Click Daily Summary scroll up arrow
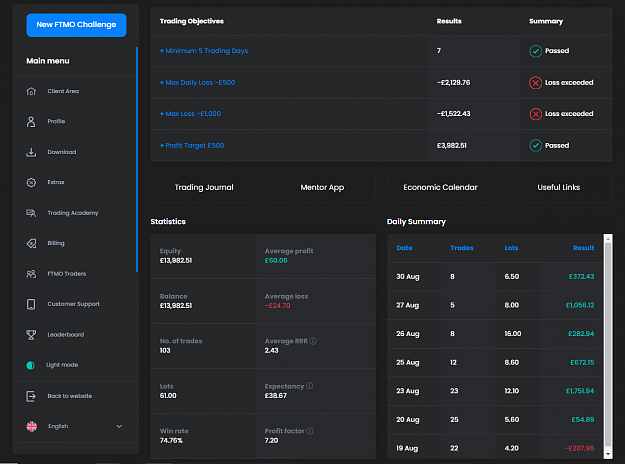The image size is (625, 464). tap(608, 239)
